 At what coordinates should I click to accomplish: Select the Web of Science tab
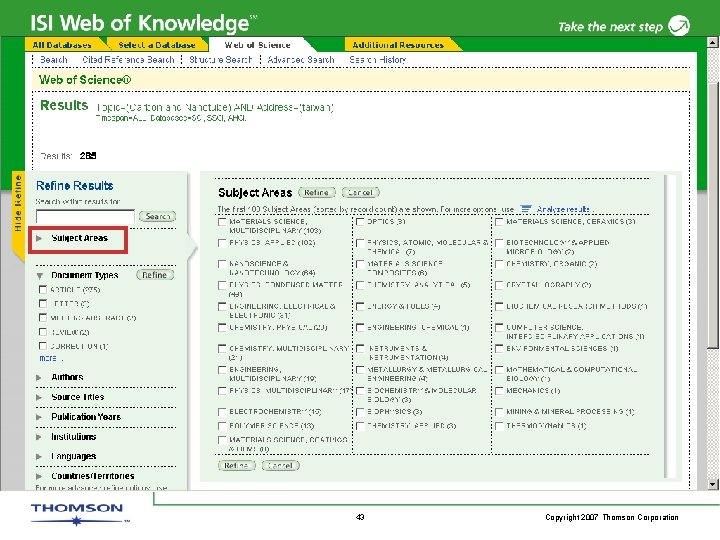257,45
